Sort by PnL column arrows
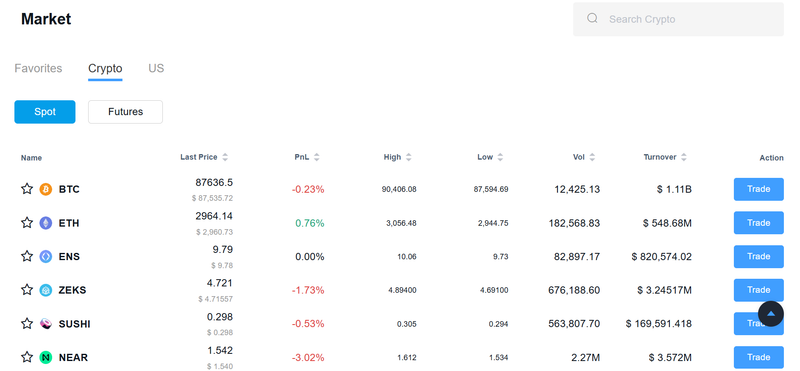Screen dimensions: 800x371 point(316,157)
